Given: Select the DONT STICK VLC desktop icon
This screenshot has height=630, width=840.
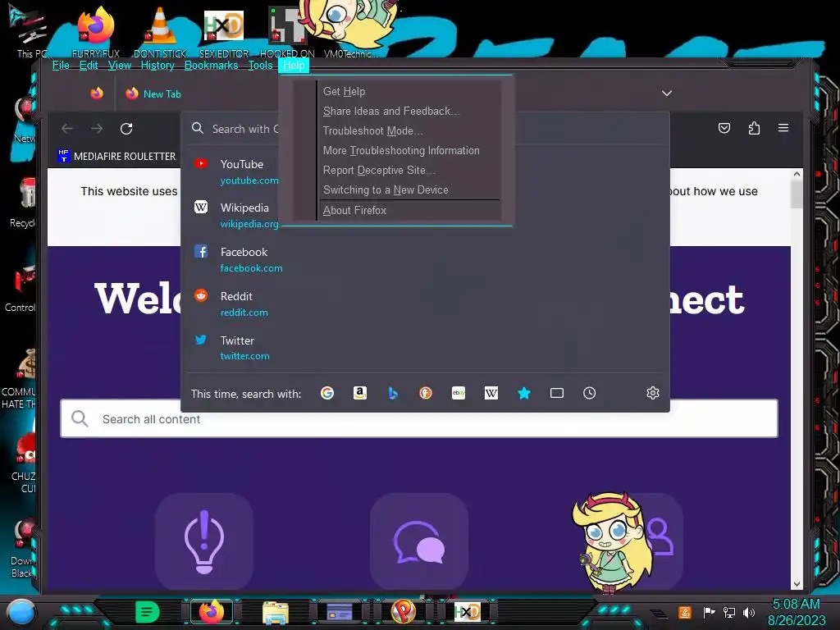Looking at the screenshot, I should [160, 32].
